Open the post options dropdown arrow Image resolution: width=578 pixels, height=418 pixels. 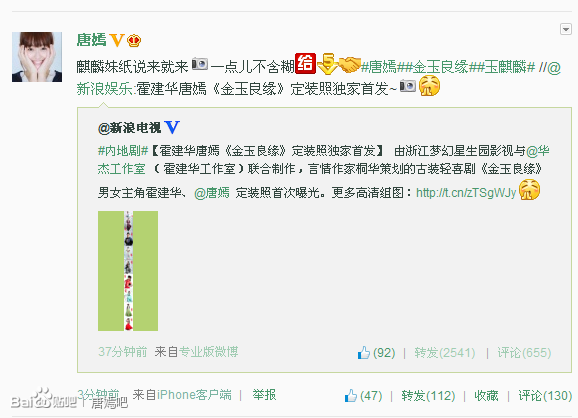click(565, 29)
